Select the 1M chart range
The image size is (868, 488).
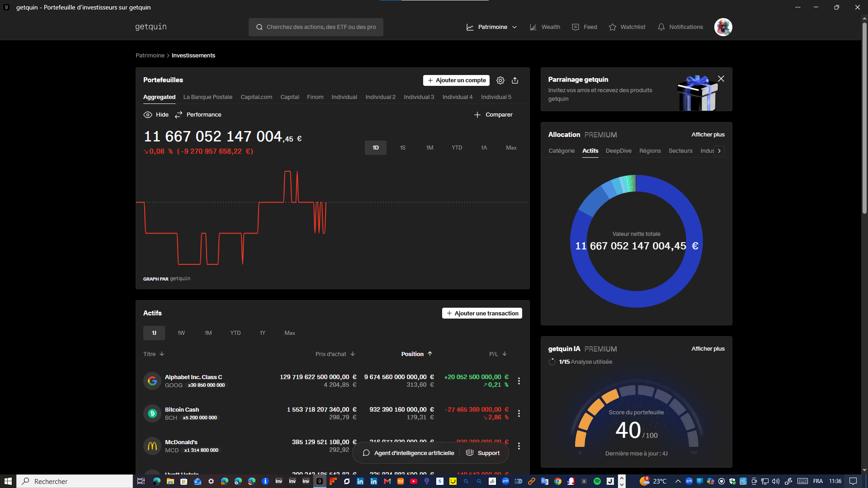(429, 148)
